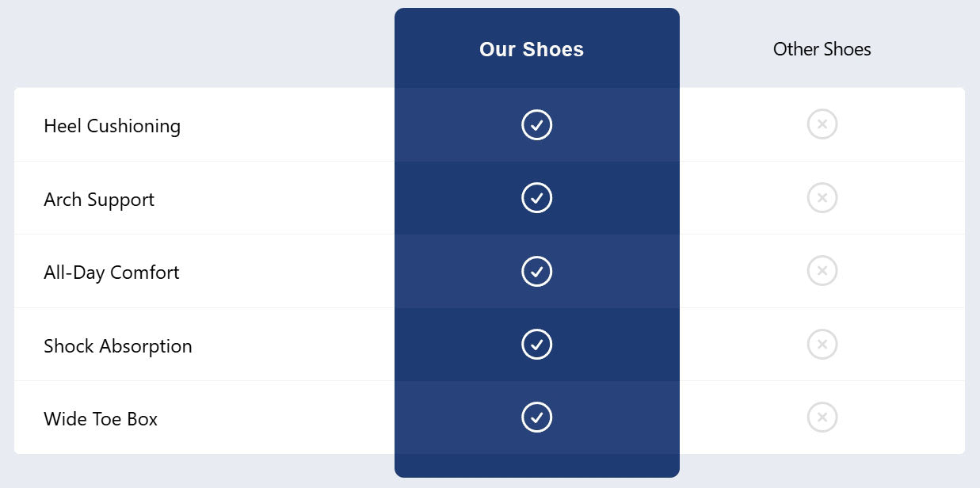This screenshot has width=980, height=488.
Task: Click the All-Day Comfort checkmark icon
Action: pos(536,271)
